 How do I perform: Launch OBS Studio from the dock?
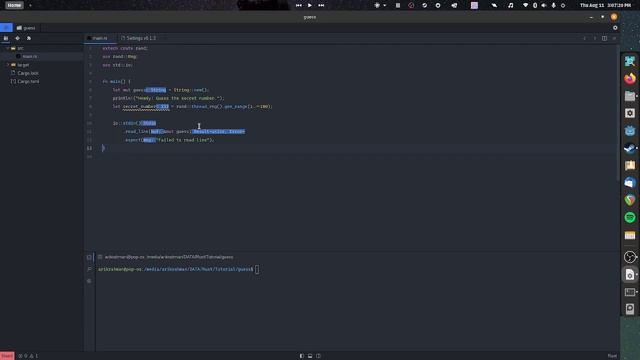pyautogui.click(x=630, y=257)
